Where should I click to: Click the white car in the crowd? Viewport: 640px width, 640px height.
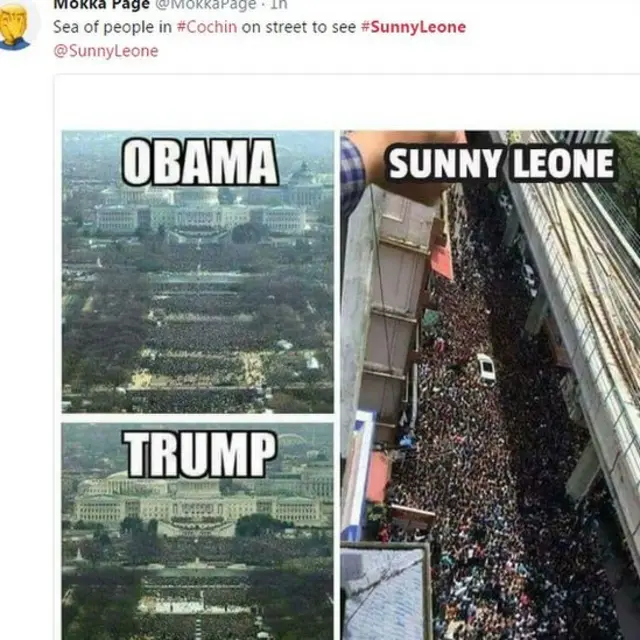coord(486,368)
